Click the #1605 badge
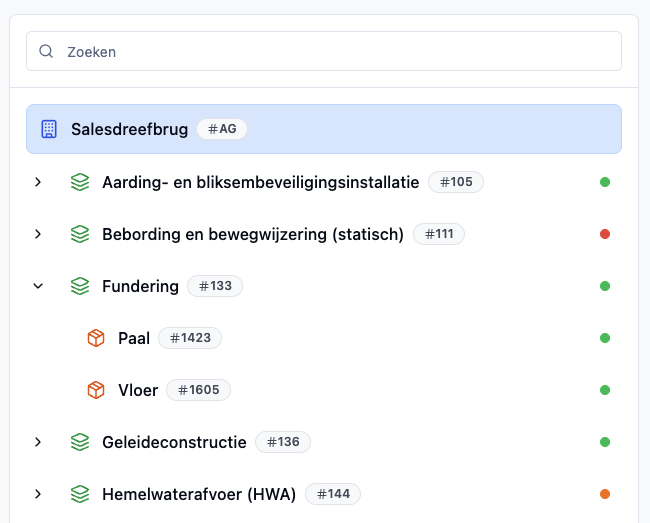The image size is (650, 523). click(x=198, y=390)
